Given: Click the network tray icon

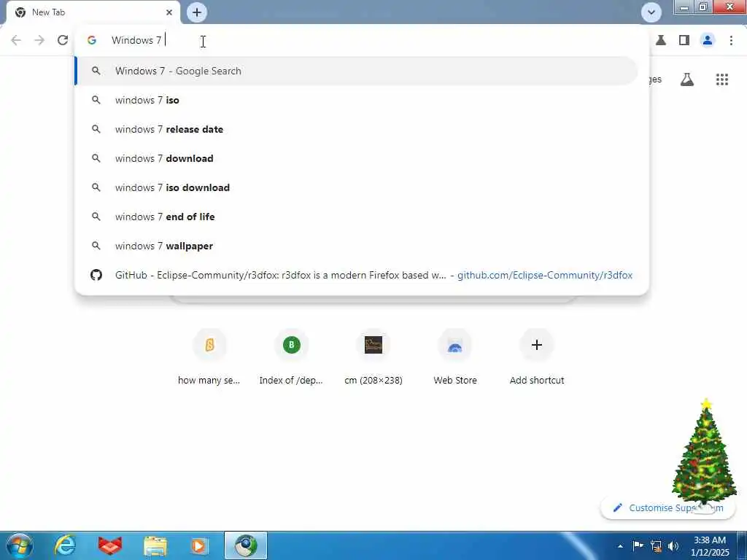Looking at the screenshot, I should [x=656, y=545].
